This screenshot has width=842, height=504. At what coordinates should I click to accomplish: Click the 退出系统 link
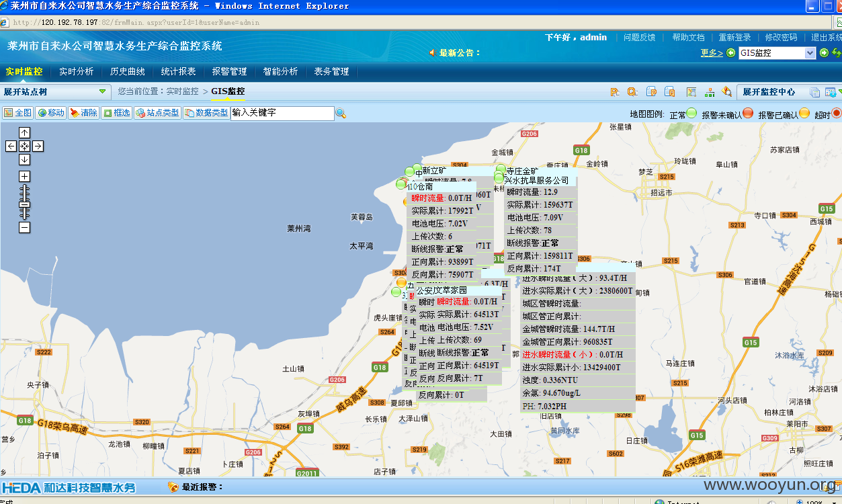pyautogui.click(x=827, y=38)
